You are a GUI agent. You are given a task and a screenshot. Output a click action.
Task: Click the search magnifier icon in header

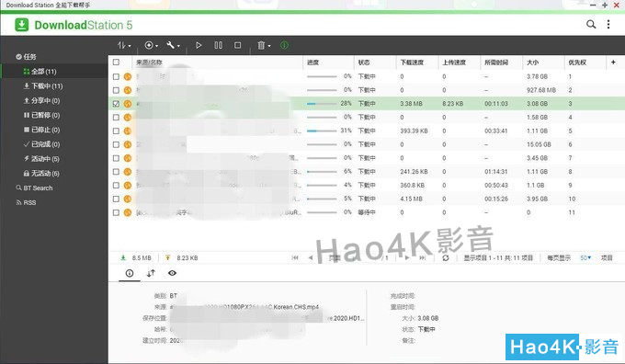click(591, 25)
